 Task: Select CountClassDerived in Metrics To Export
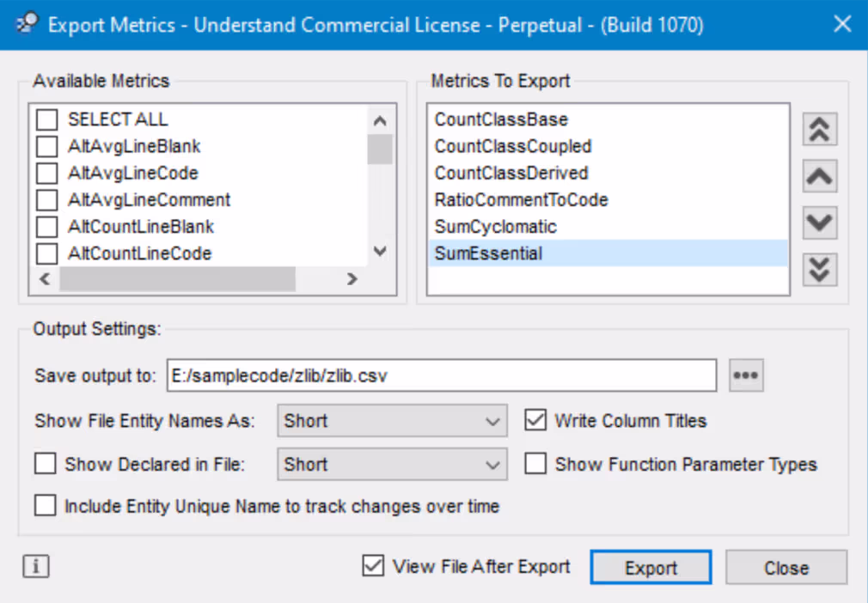pyautogui.click(x=608, y=174)
